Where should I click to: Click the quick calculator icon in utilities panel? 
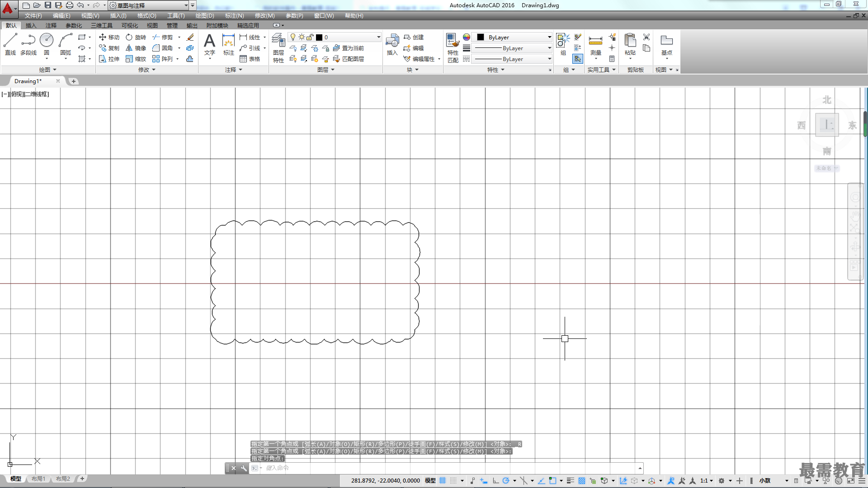612,59
